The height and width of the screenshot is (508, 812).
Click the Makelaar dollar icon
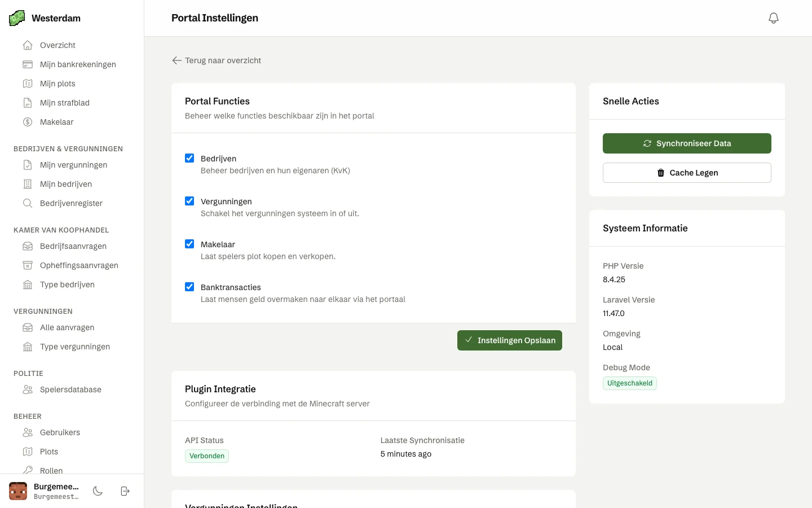pyautogui.click(x=28, y=122)
